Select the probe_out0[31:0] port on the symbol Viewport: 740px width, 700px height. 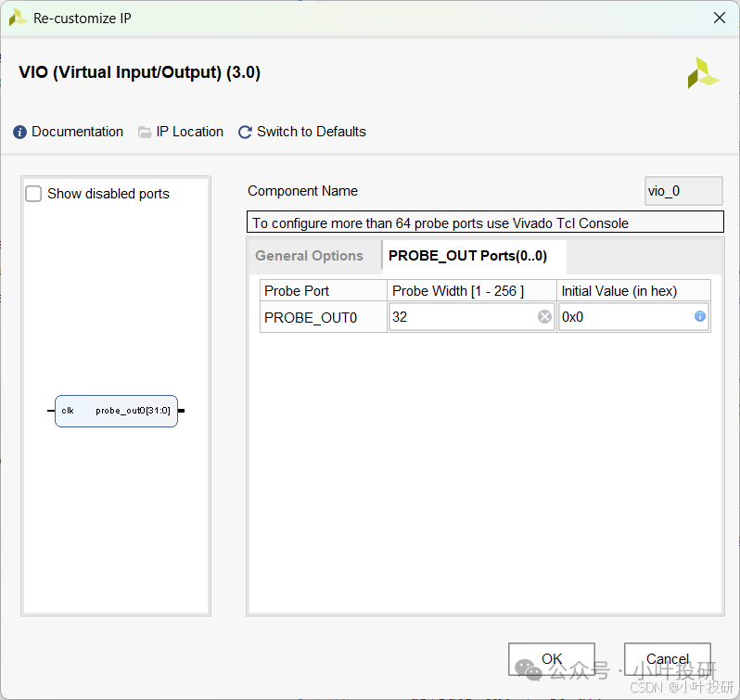pos(133,411)
